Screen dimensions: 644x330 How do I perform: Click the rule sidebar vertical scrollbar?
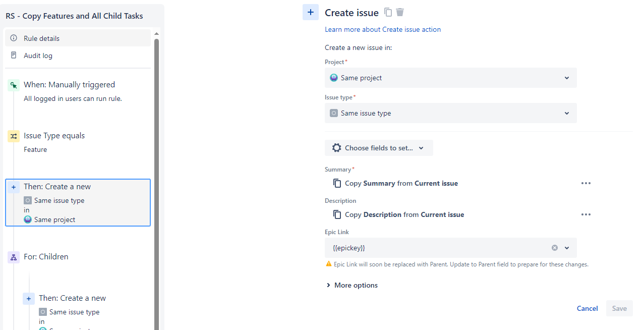[156, 184]
